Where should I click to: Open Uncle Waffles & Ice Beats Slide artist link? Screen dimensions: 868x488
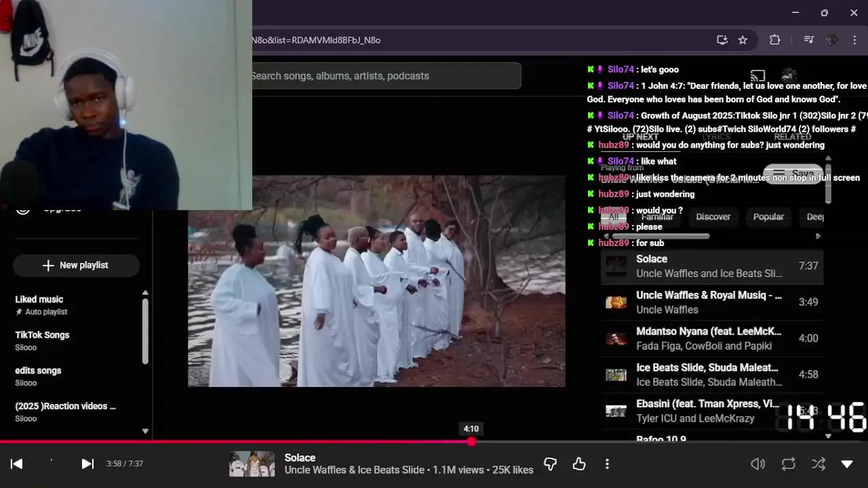coord(355,470)
